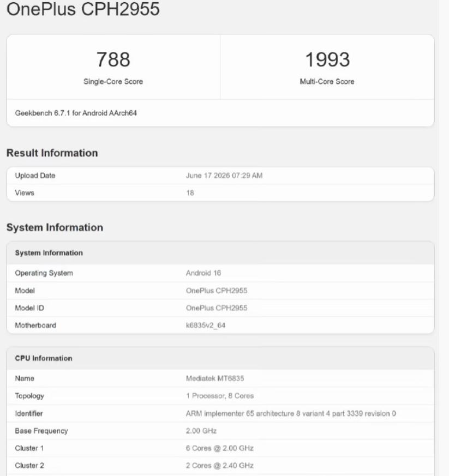Select the 2 Cores @ 2.40 GHz value
449x476 pixels.
(220, 466)
